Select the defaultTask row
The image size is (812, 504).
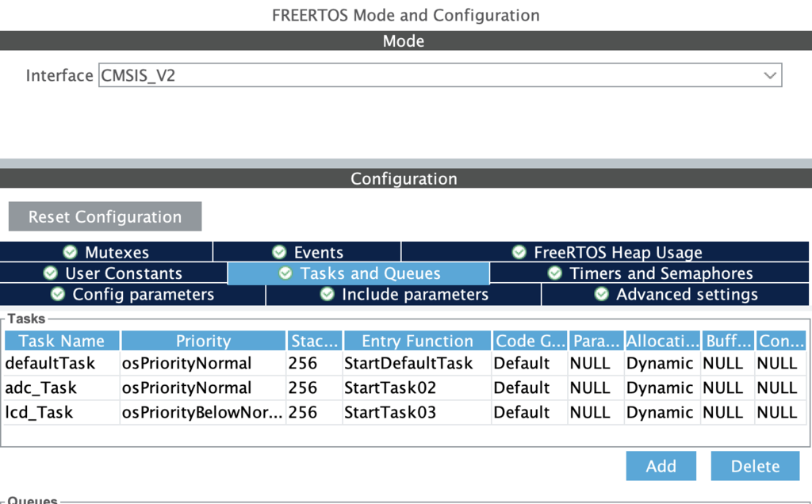coord(50,363)
